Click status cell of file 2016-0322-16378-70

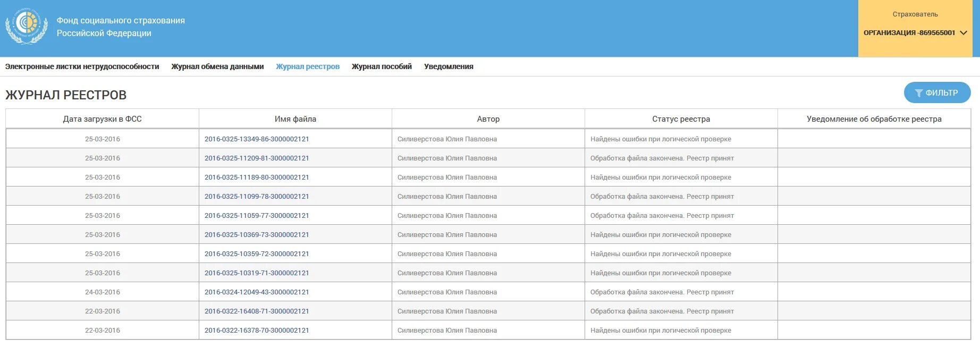tap(681, 331)
